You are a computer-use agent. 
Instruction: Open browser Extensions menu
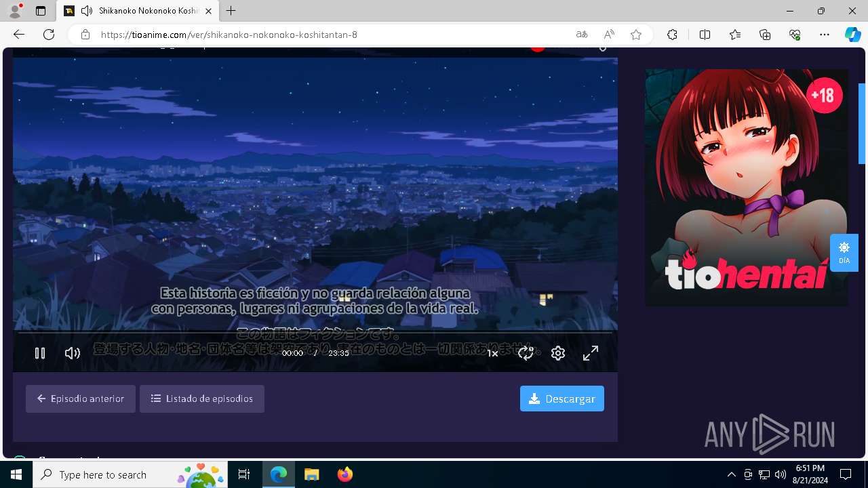click(672, 35)
